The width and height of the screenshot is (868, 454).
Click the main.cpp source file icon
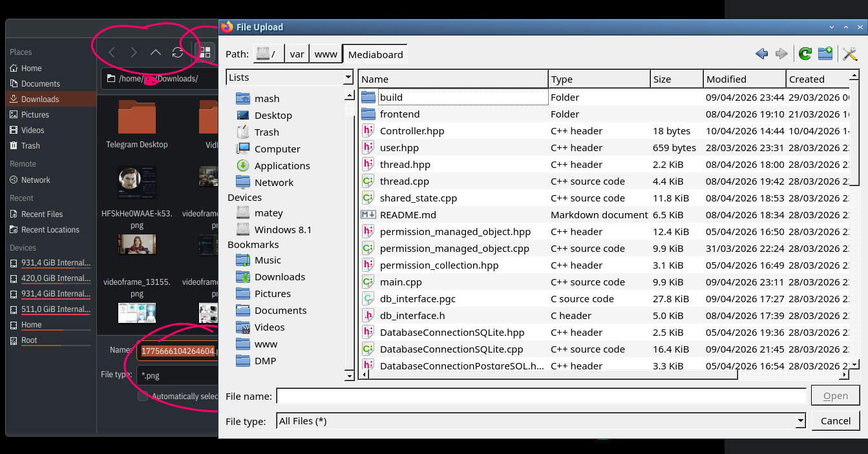[368, 282]
